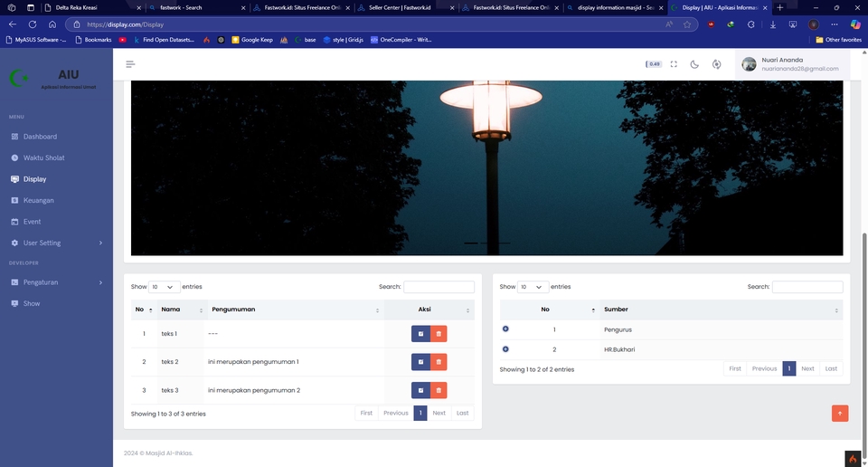
Task: Delete the teks 2 row
Action: pyautogui.click(x=439, y=362)
